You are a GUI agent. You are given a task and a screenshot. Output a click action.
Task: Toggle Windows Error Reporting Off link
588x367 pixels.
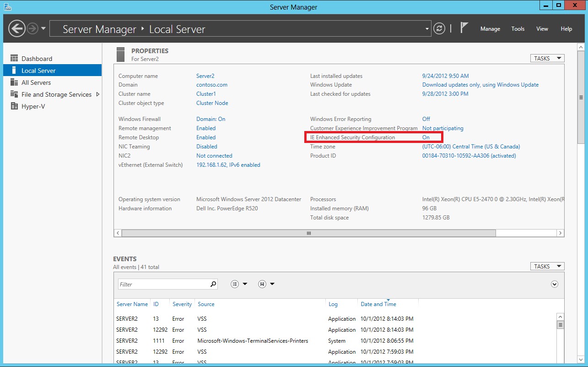coord(426,119)
